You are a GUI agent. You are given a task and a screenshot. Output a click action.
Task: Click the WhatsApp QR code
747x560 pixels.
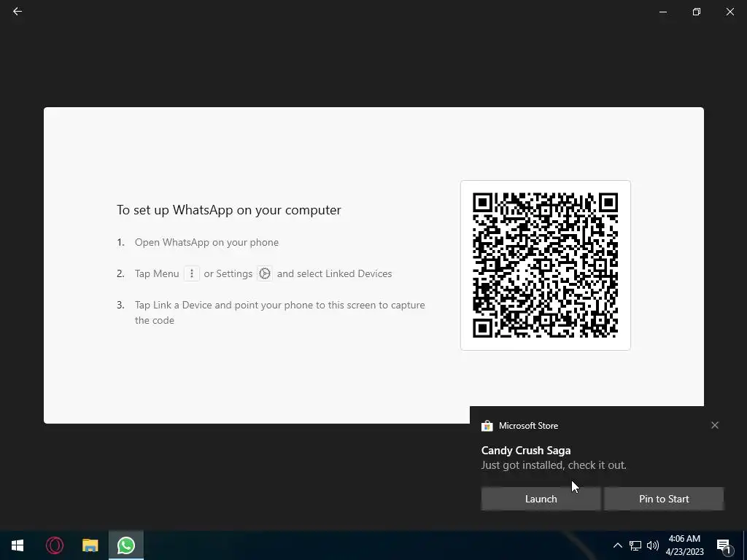pyautogui.click(x=545, y=265)
